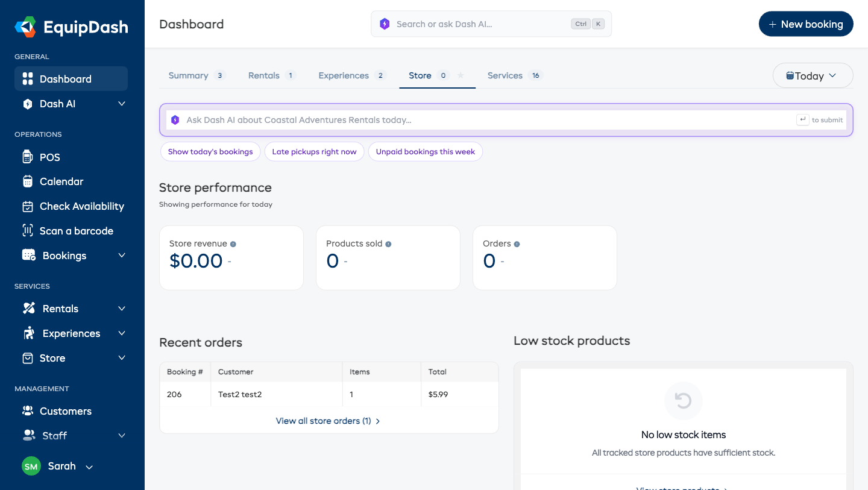
Task: Expand the Dash AI sidebar menu chevron
Action: tap(122, 104)
